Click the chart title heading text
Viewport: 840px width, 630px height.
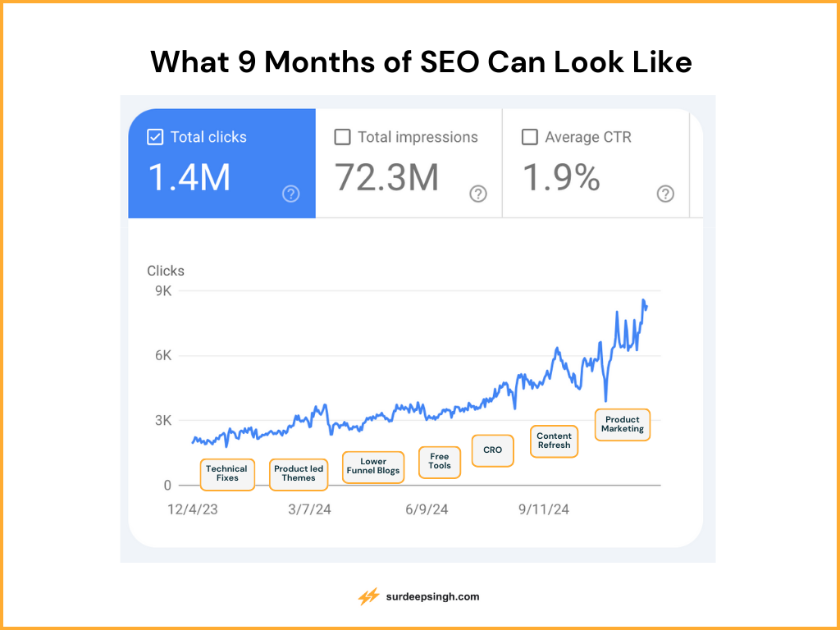coord(421,62)
